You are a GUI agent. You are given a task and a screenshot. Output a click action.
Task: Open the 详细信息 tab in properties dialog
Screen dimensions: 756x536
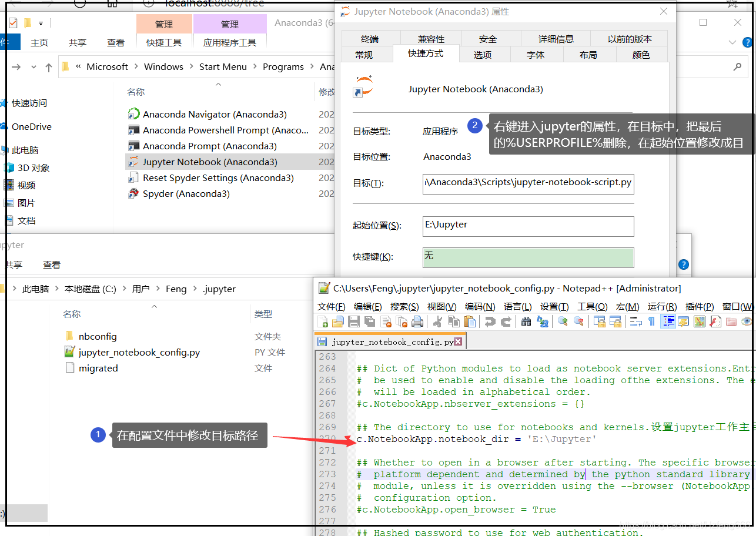click(x=556, y=39)
